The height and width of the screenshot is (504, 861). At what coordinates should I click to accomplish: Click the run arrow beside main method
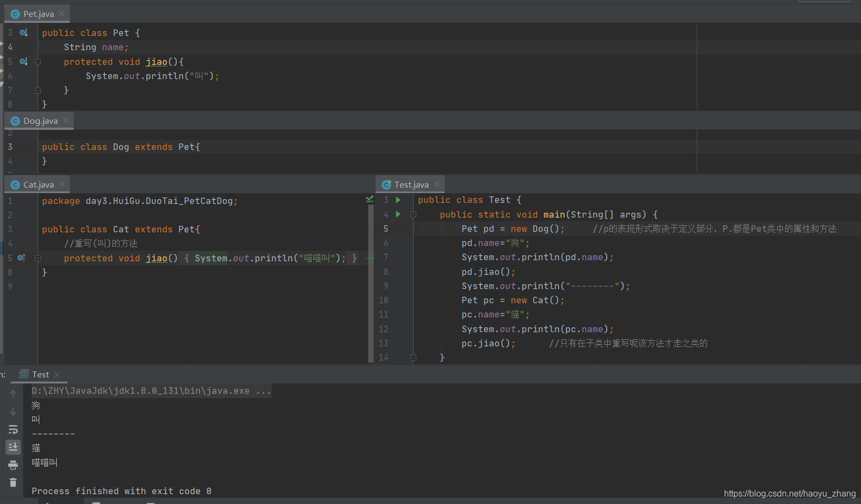click(398, 214)
